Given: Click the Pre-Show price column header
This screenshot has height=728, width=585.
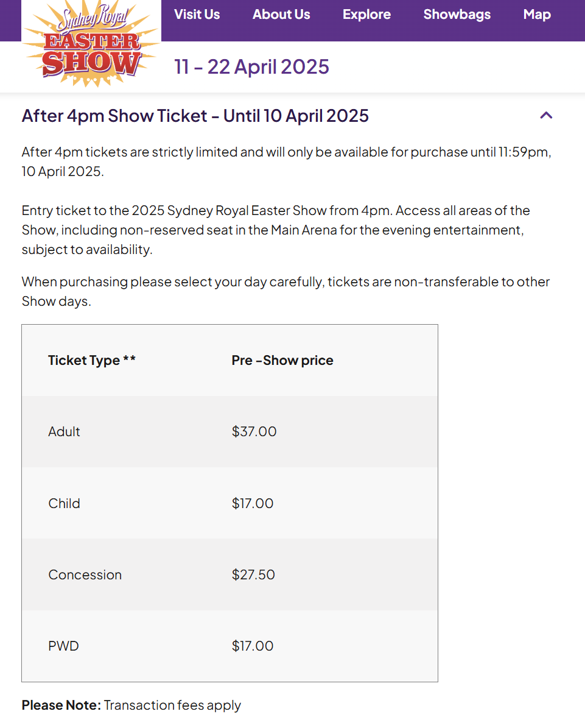Looking at the screenshot, I should click(x=282, y=360).
